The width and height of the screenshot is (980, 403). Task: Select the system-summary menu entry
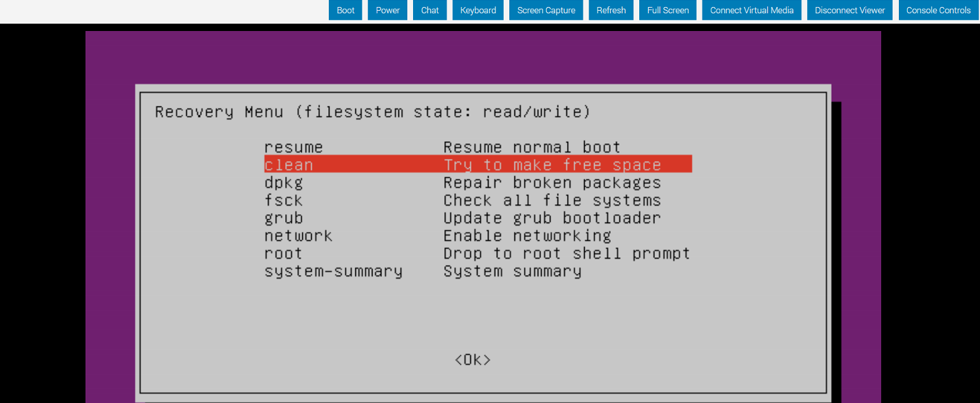pyautogui.click(x=333, y=271)
